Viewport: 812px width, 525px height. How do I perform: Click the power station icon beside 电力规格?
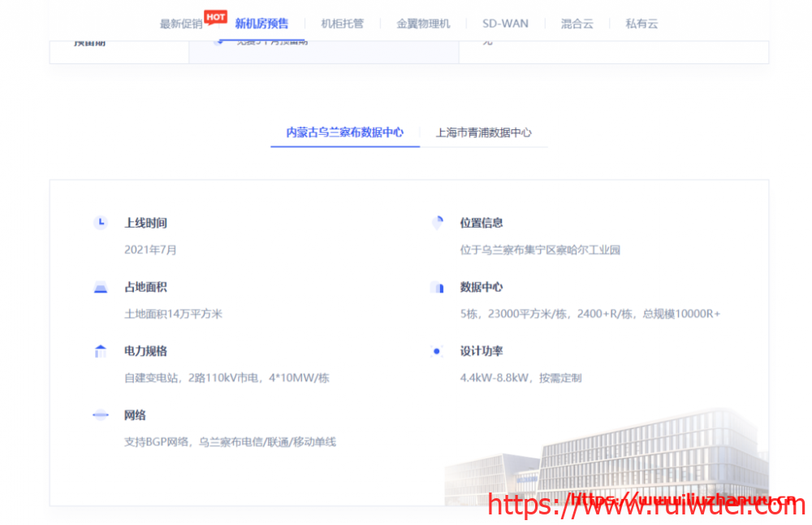coord(100,351)
